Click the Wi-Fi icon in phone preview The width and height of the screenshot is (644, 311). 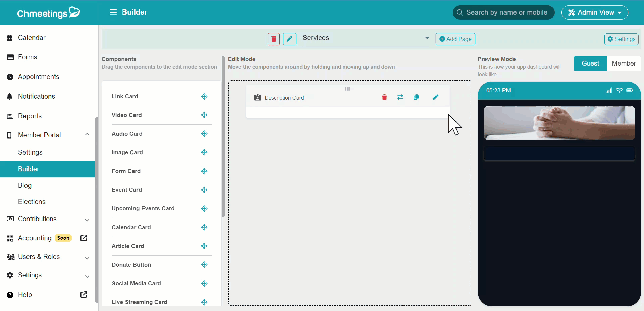(619, 90)
